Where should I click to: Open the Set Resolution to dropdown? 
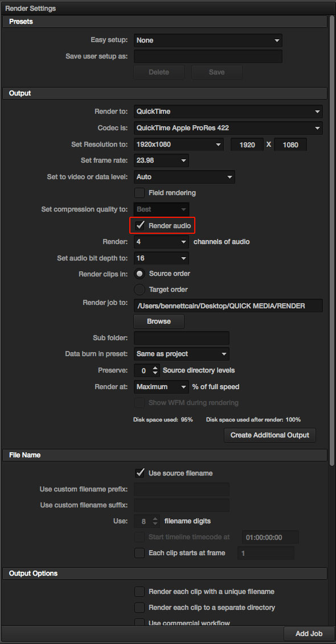point(178,145)
